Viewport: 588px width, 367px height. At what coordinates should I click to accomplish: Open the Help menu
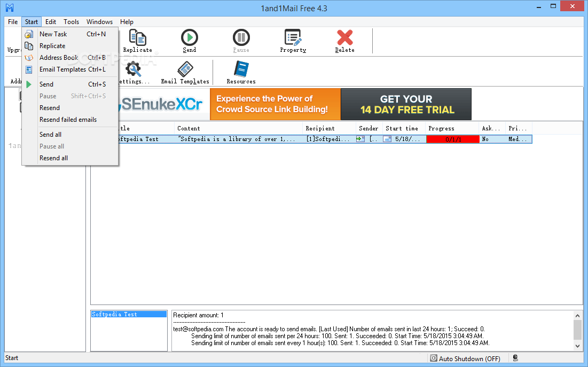click(x=127, y=22)
